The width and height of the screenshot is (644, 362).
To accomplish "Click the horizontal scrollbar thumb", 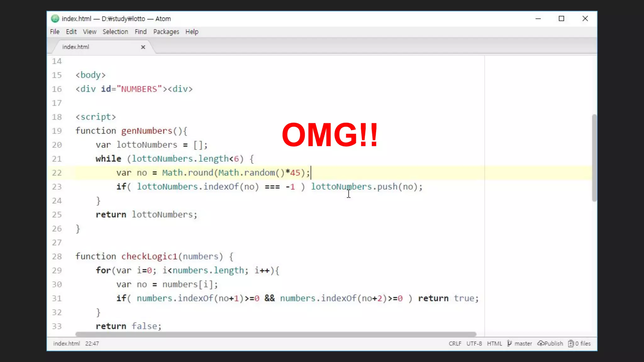I will point(275,334).
